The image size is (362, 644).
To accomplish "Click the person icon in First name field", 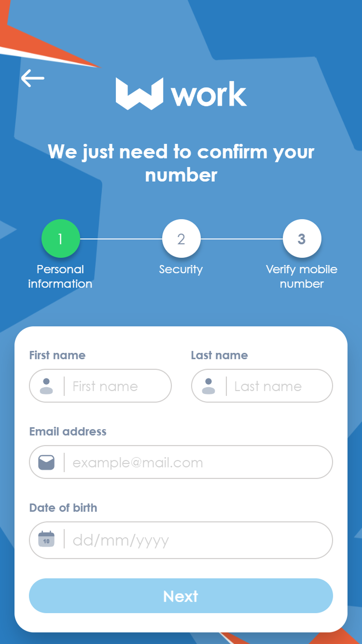I will click(46, 386).
